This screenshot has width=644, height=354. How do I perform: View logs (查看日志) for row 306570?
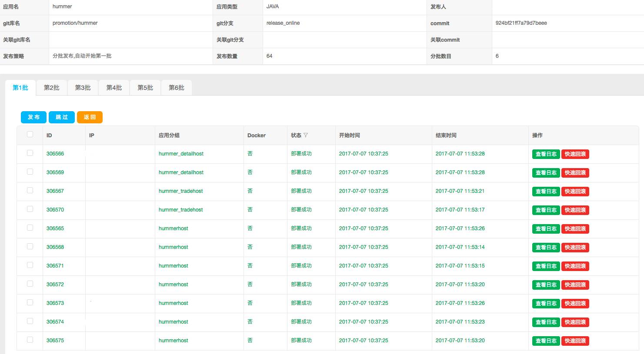coord(546,210)
